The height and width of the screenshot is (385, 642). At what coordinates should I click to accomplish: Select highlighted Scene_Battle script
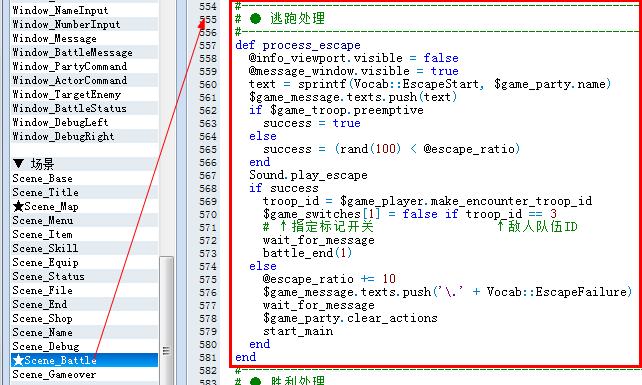pyautogui.click(x=84, y=360)
